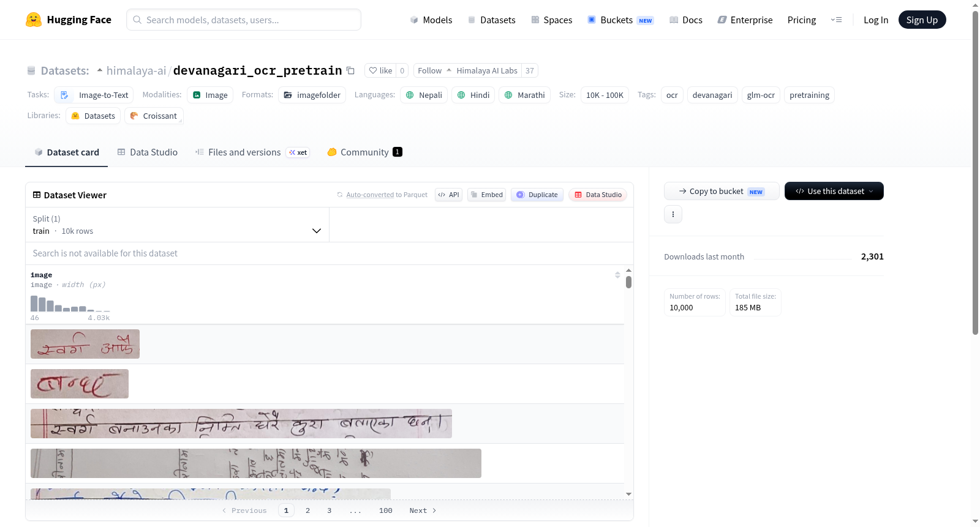
Task: Open Buckets in top navigation
Action: [620, 20]
